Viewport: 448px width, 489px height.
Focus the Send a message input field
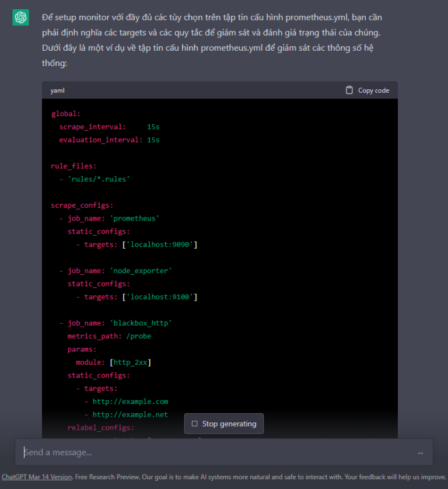coord(216,452)
